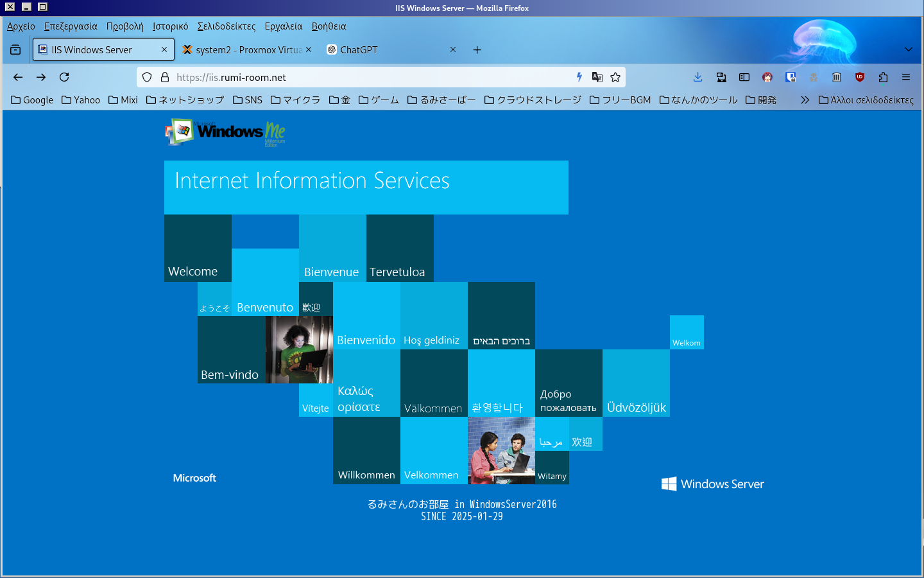Open the extensions puzzle piece menu
The width and height of the screenshot is (924, 578).
(x=883, y=77)
